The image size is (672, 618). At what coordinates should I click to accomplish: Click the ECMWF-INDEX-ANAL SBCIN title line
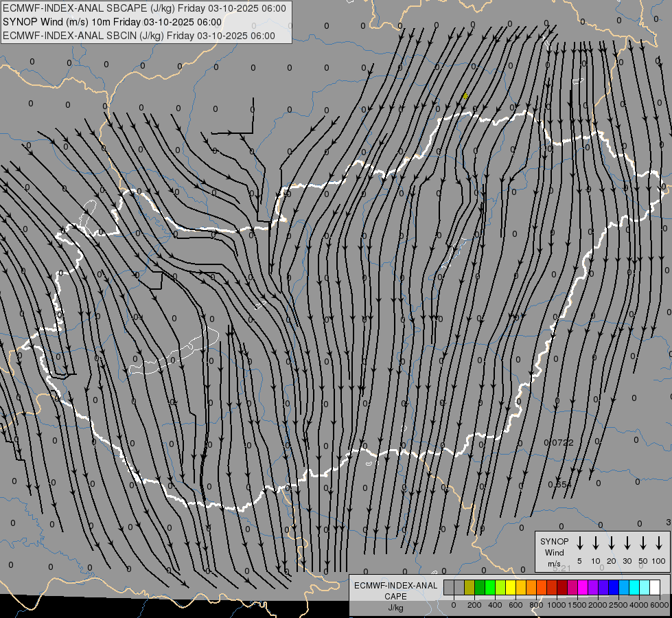139,36
